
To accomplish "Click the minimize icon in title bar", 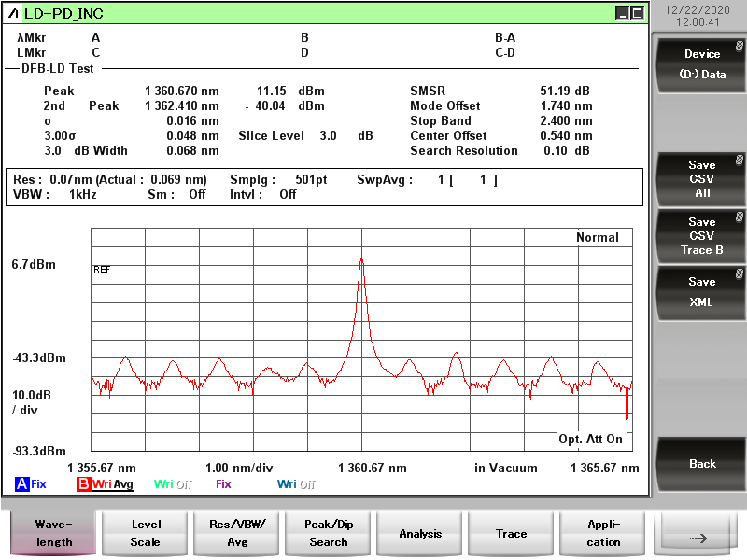I will pyautogui.click(x=622, y=13).
